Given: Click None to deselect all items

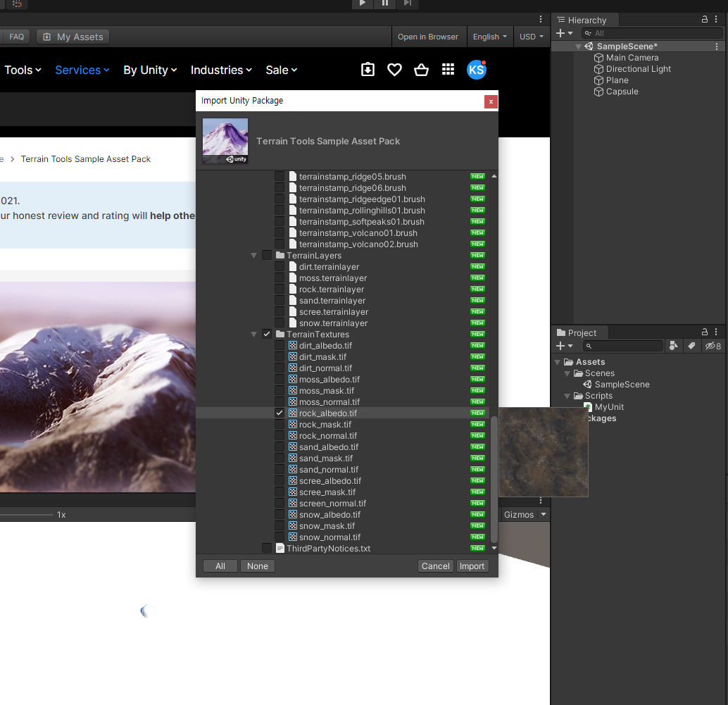Looking at the screenshot, I should [x=257, y=566].
